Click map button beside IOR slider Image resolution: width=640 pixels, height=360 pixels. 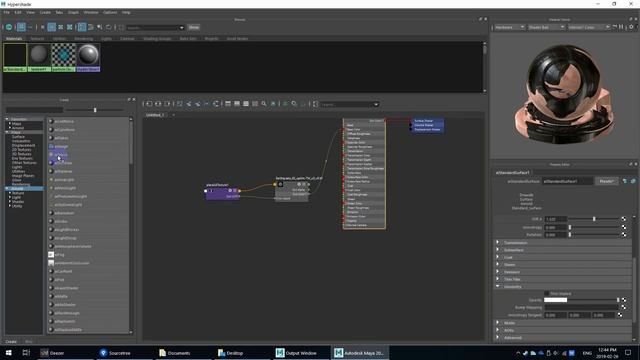(624, 219)
